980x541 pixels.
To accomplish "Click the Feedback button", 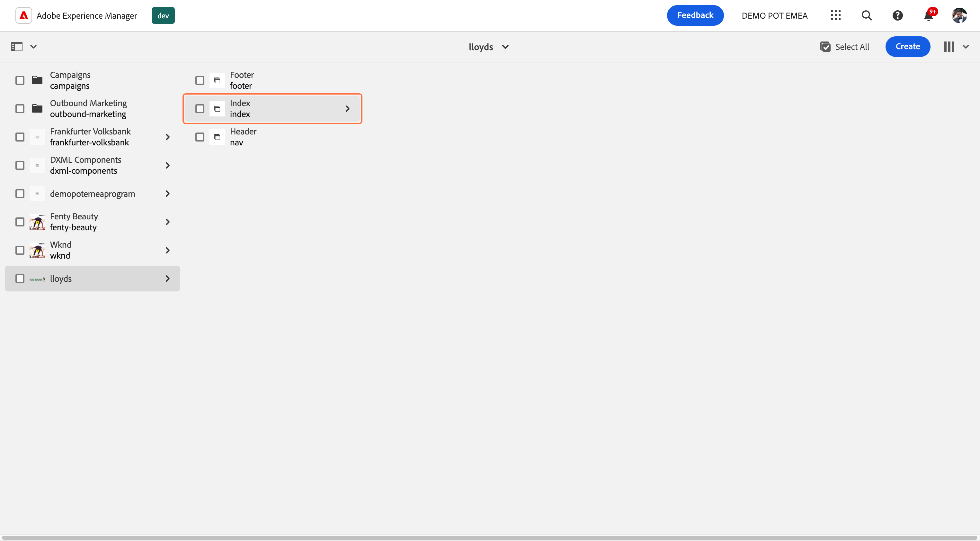I will 695,16.
